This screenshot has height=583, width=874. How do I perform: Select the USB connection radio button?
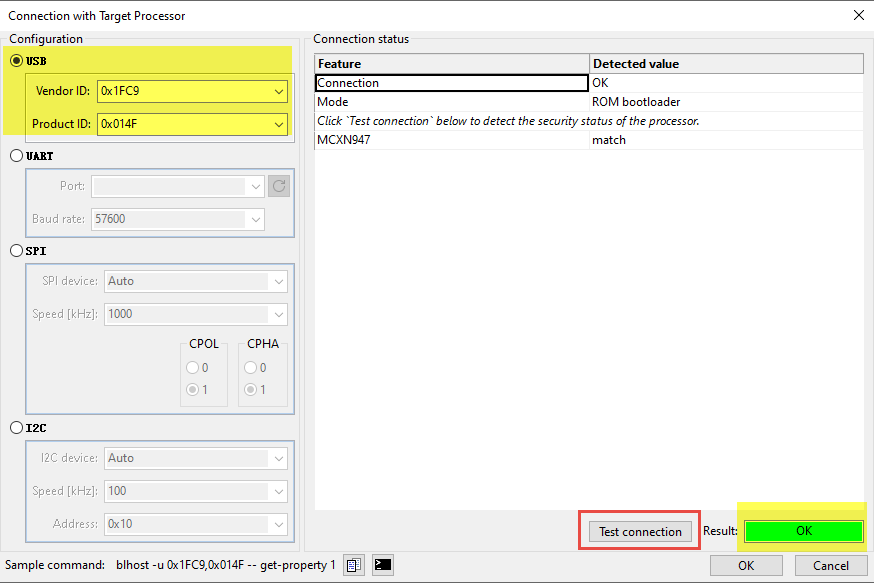[16, 60]
